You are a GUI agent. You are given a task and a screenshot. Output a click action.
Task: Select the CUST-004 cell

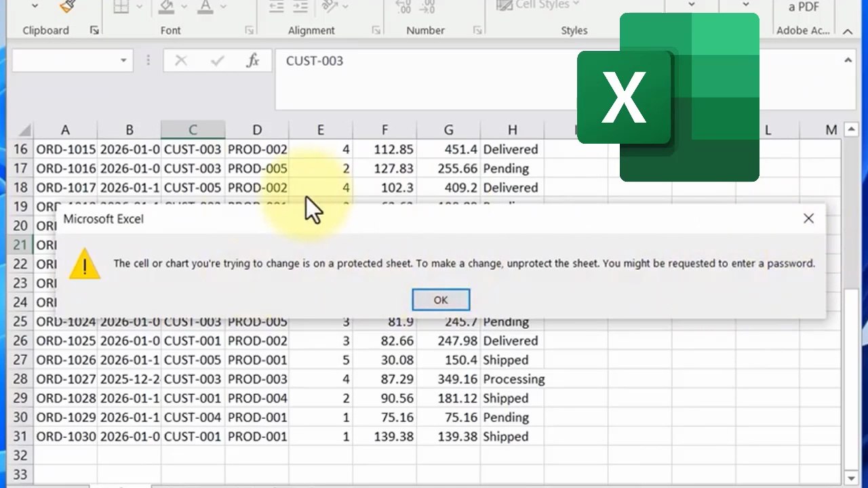click(x=193, y=418)
